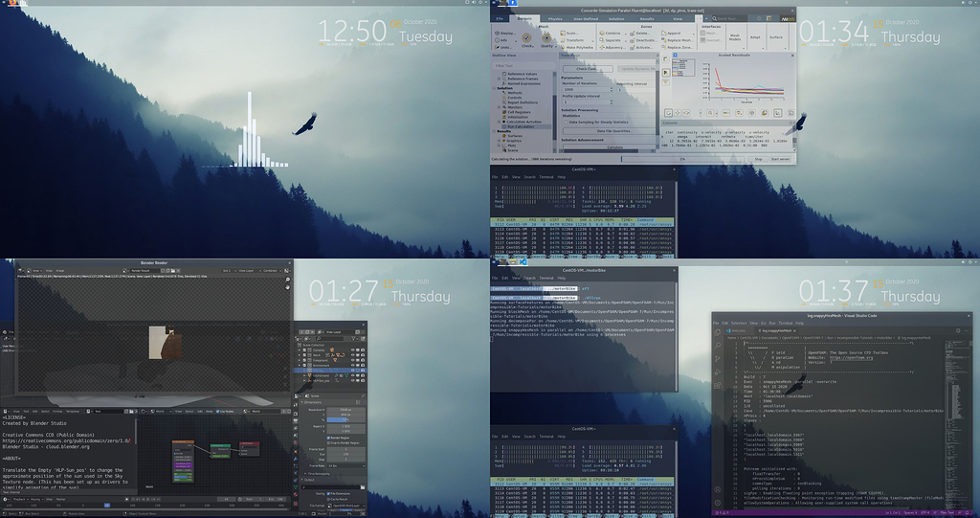980x518 pixels.
Task: Open the Search view in VS Code
Action: (x=717, y=344)
